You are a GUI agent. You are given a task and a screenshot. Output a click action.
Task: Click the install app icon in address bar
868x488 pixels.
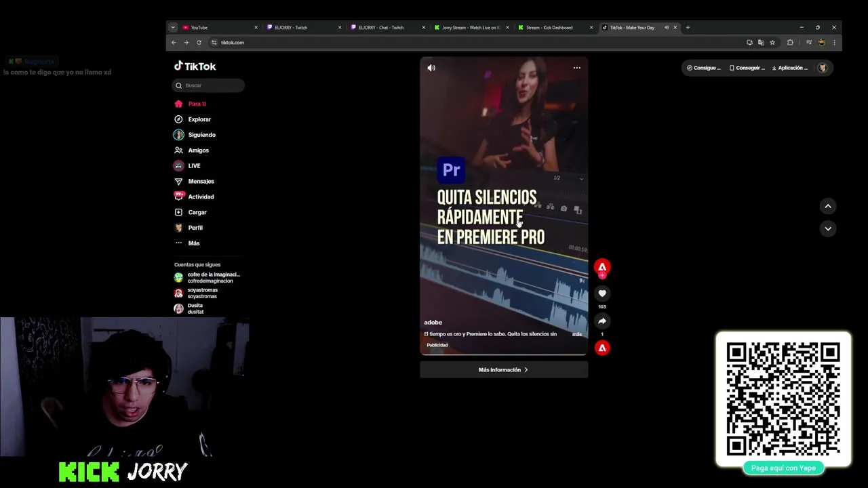pyautogui.click(x=749, y=43)
